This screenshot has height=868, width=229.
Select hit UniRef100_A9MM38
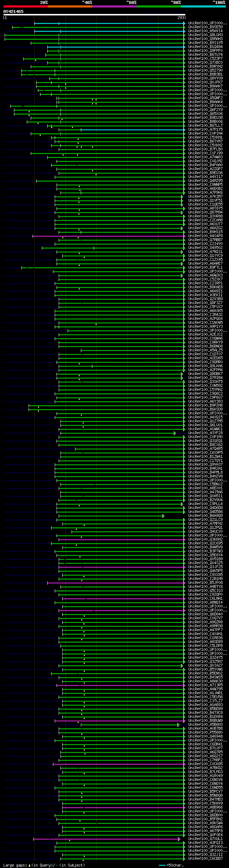205,626
